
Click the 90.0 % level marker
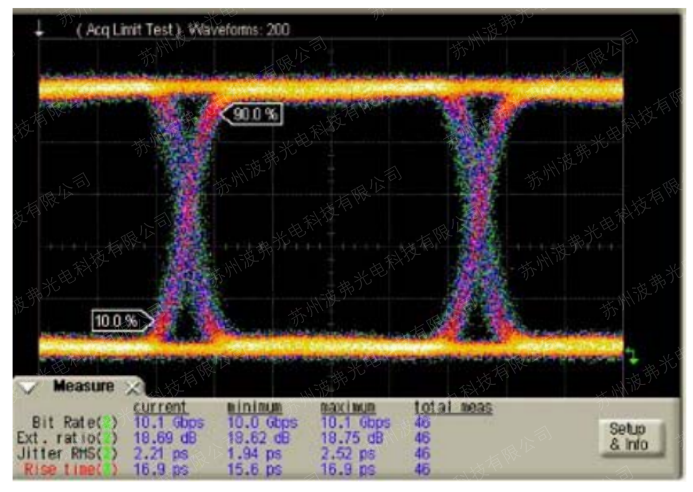(255, 115)
